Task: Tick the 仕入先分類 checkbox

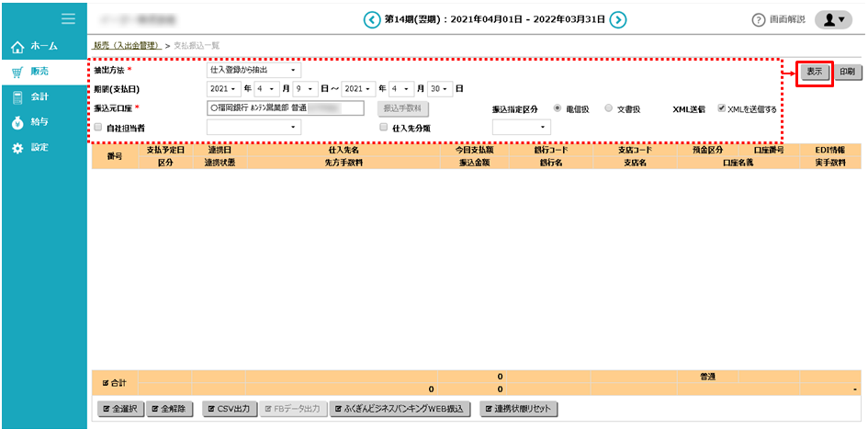Action: click(384, 128)
